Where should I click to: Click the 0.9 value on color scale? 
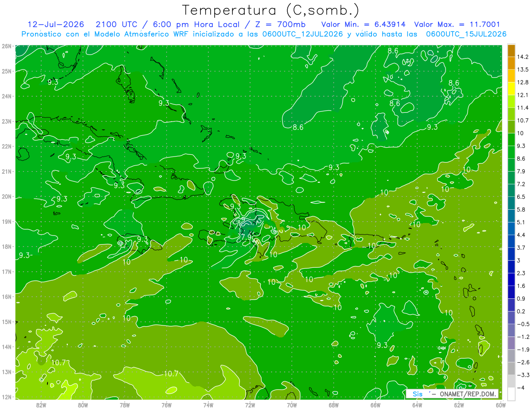tap(522, 298)
